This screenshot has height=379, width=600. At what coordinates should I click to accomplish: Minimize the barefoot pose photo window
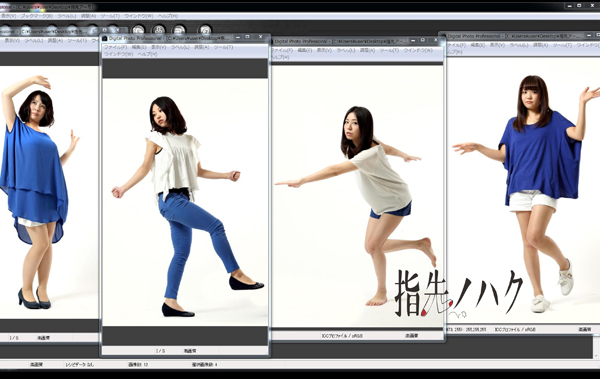(413, 40)
